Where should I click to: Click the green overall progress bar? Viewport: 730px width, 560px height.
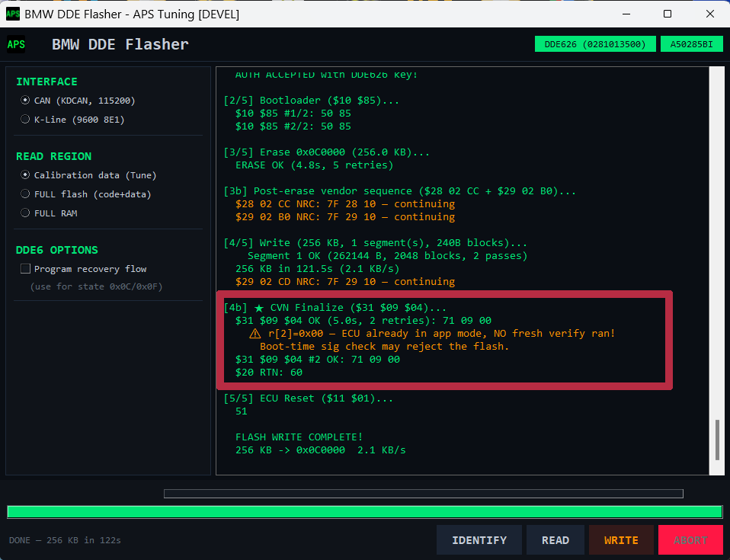point(365,512)
